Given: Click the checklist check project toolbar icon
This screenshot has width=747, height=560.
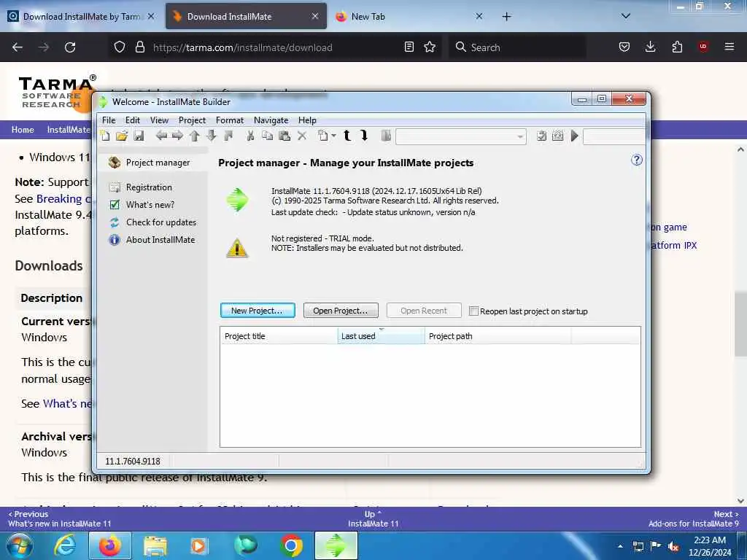Looking at the screenshot, I should pyautogui.click(x=542, y=136).
